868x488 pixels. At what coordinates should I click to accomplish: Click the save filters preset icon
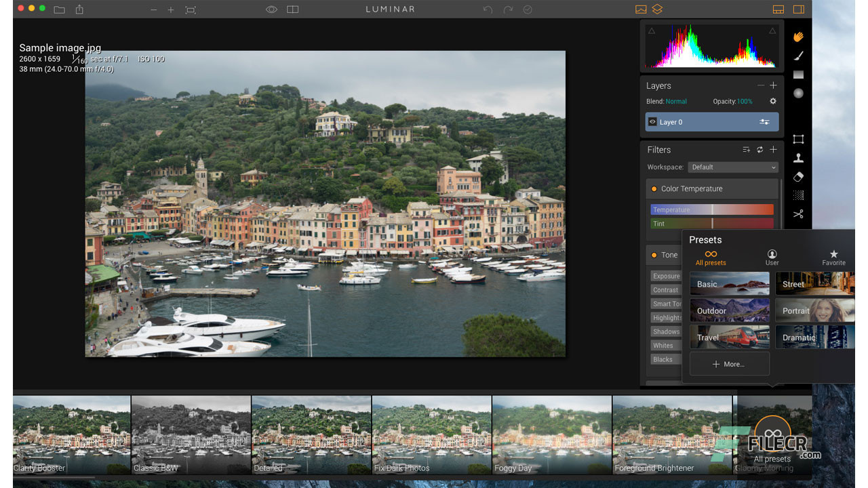pos(746,150)
